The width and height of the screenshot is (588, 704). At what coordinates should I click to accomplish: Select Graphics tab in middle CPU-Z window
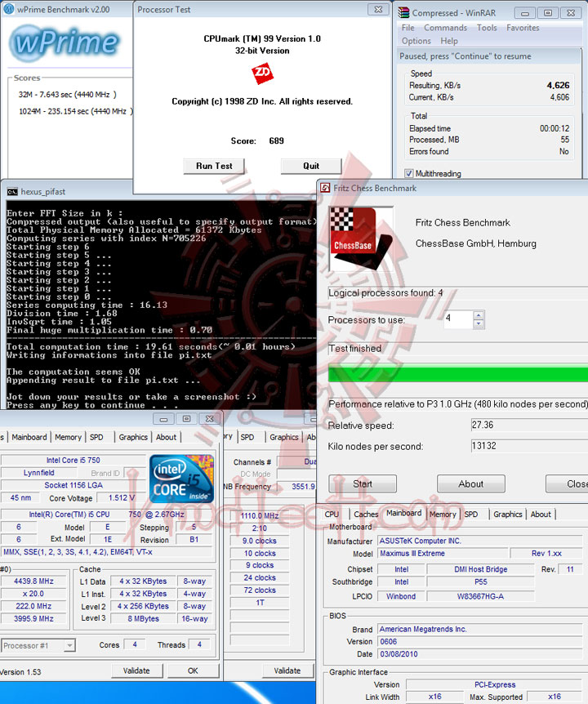pos(283,437)
